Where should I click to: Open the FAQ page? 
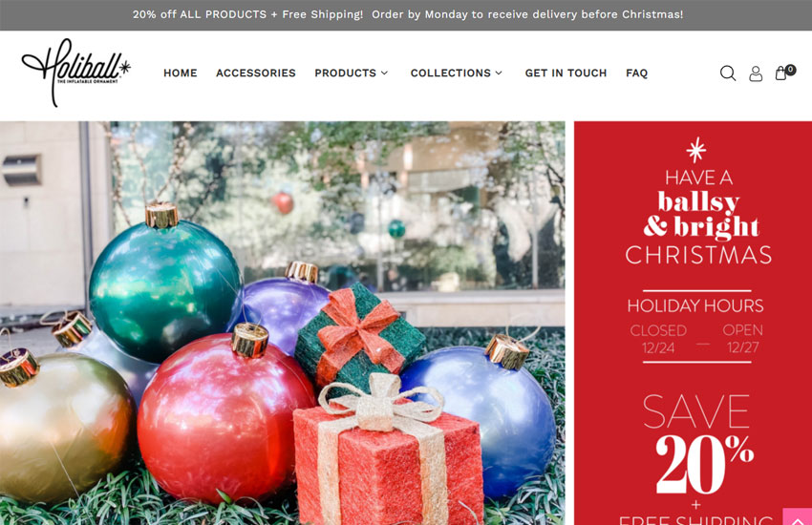click(x=636, y=73)
